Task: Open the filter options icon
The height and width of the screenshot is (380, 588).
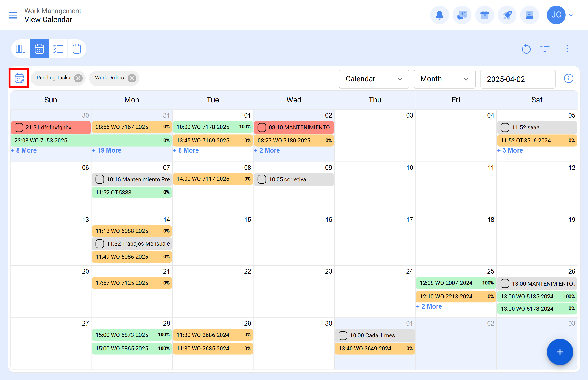Action: (545, 48)
